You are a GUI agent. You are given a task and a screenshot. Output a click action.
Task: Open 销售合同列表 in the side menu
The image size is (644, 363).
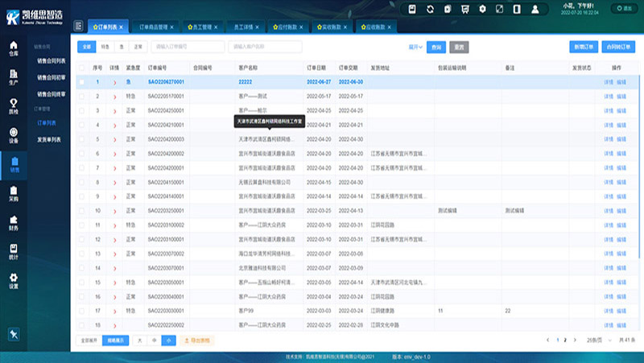pyautogui.click(x=52, y=61)
